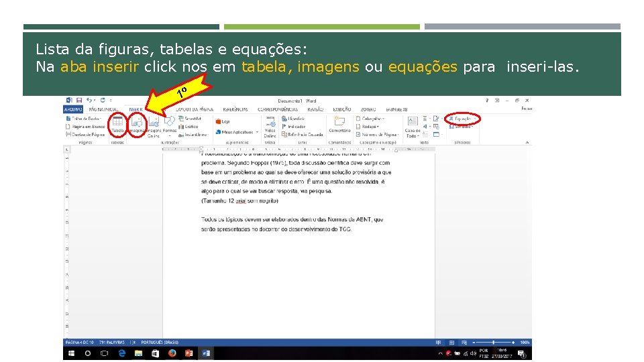
Task: Collapse the ribbon with the chevron
Action: 527,142
